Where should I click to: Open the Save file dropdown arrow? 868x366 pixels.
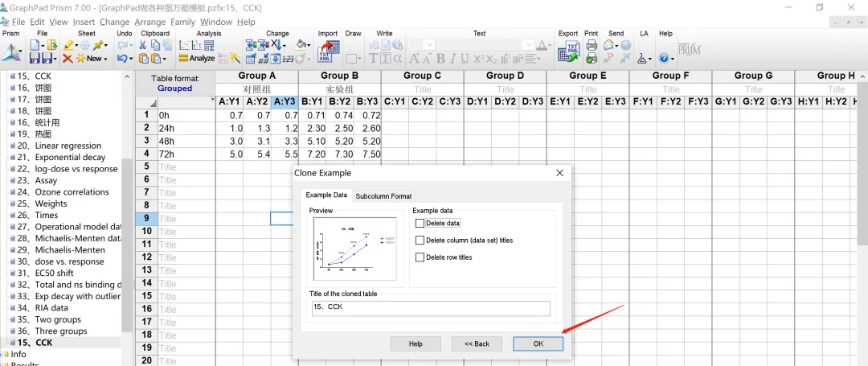pyautogui.click(x=55, y=58)
